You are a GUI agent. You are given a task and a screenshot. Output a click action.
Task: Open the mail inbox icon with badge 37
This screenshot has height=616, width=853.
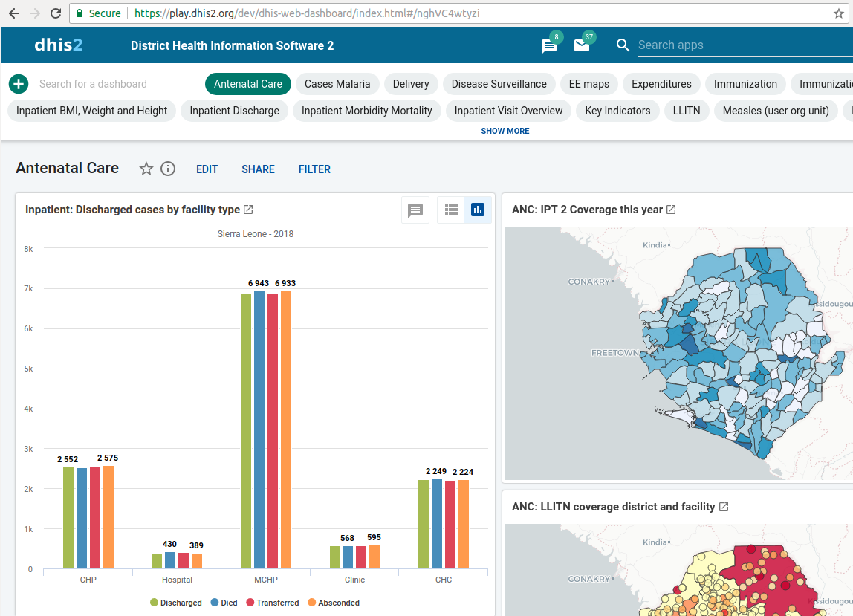(582, 46)
